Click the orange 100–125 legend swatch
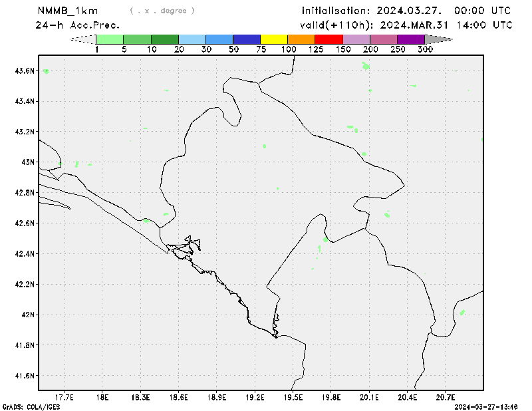532x411 pixels. pos(301,39)
